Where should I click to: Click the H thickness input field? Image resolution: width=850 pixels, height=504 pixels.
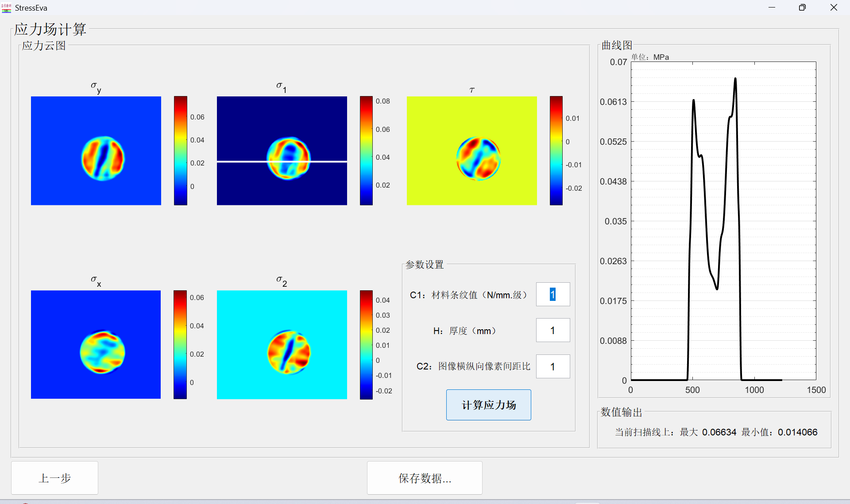(553, 331)
